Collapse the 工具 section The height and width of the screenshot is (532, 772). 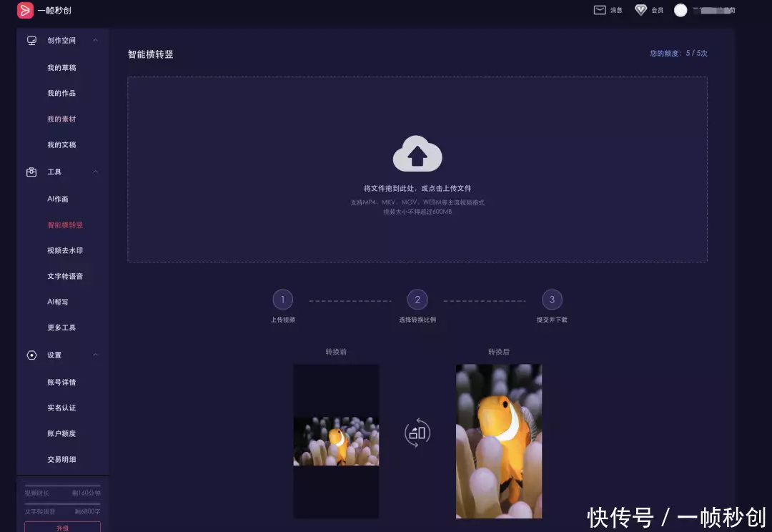(x=95, y=172)
